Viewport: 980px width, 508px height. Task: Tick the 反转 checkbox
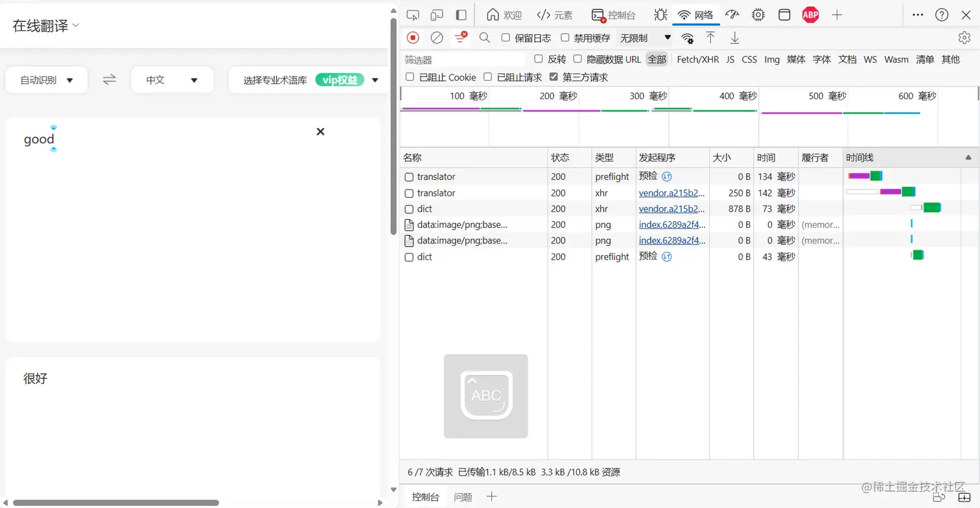click(539, 59)
